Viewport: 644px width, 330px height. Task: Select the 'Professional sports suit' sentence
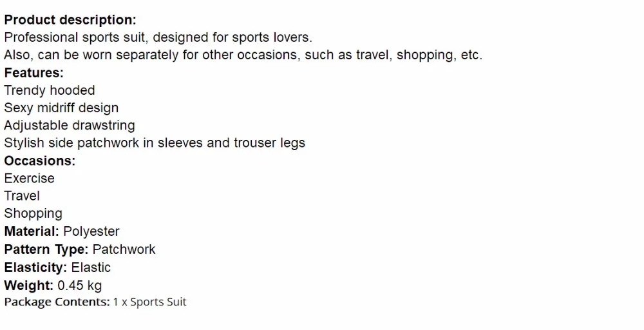158,37
